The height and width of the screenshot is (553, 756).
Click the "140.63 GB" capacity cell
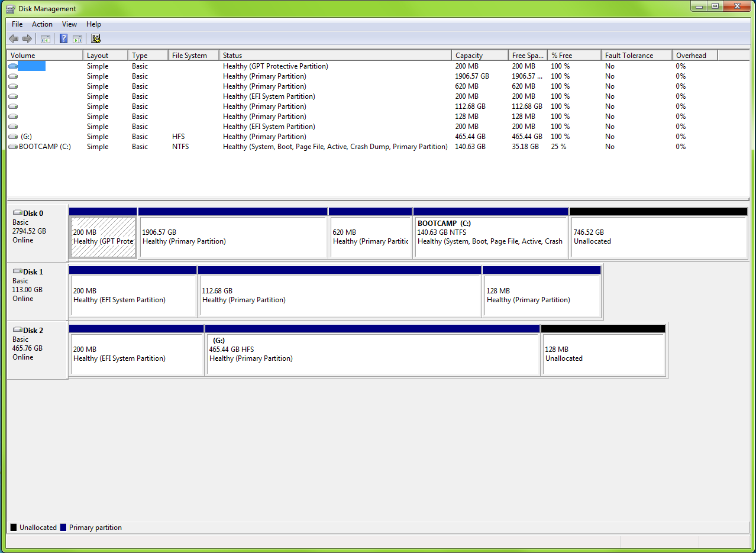coord(470,147)
